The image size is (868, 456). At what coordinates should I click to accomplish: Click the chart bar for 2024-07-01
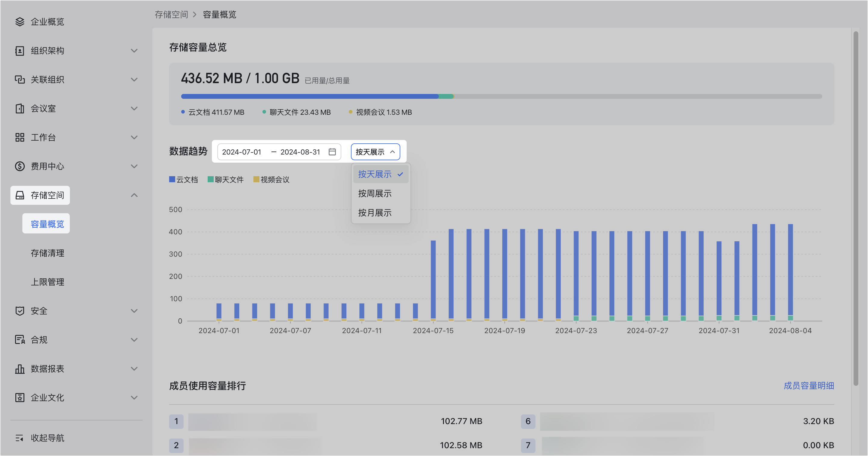click(x=219, y=312)
